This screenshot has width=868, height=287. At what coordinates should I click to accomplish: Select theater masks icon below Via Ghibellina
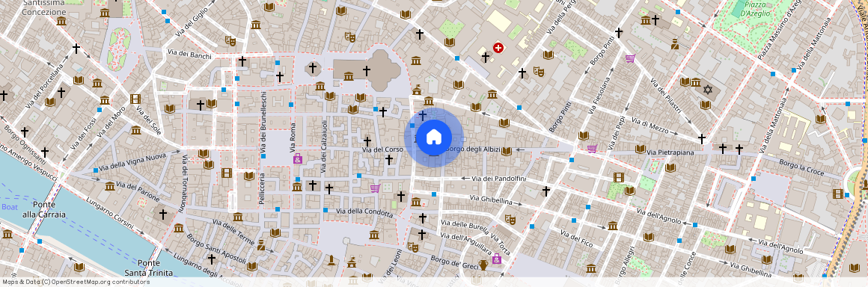(x=510, y=220)
